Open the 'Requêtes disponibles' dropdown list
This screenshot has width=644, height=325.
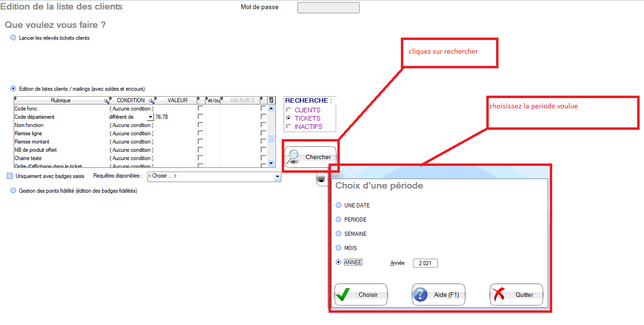pos(277,176)
